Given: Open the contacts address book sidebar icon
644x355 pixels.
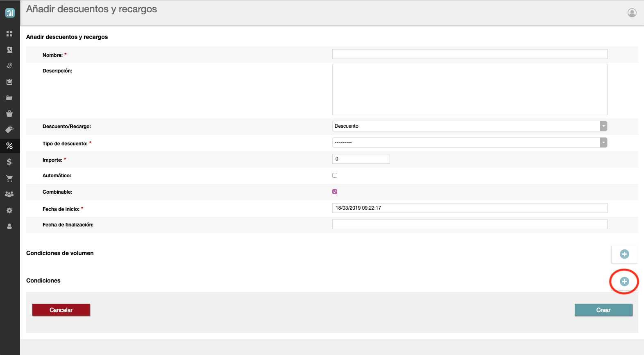Looking at the screenshot, I should point(9,50).
